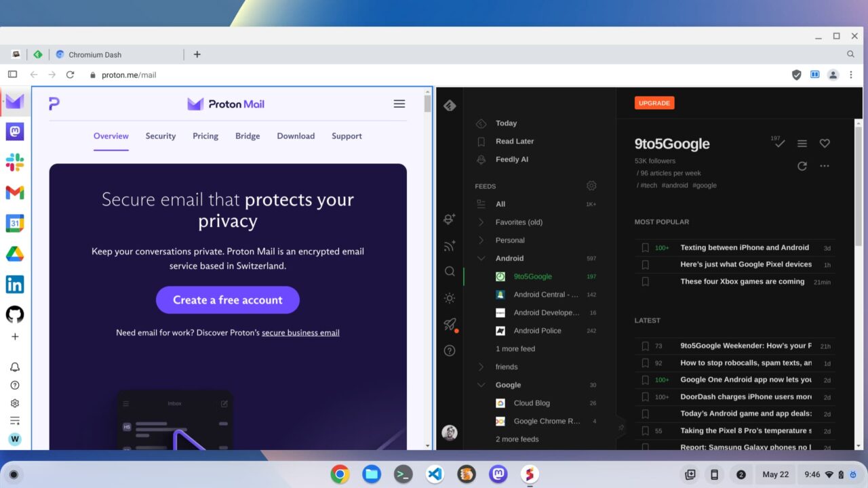The image size is (868, 488).
Task: Change 9to5Google layout view icon
Action: pyautogui.click(x=802, y=144)
